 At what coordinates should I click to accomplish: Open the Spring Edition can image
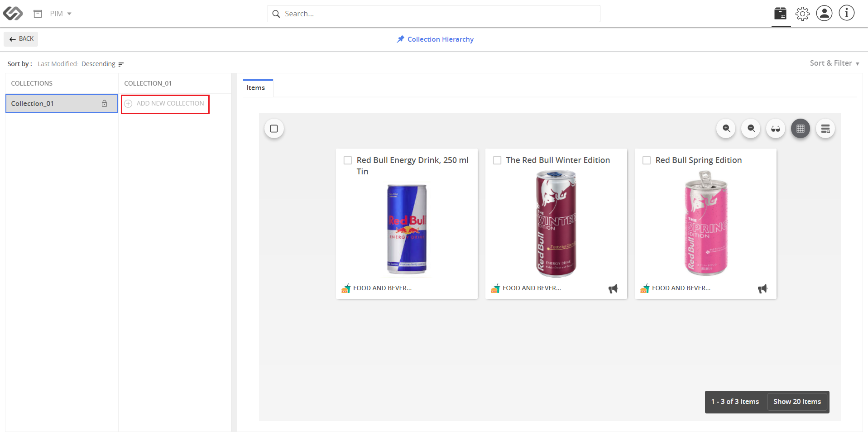[x=705, y=223]
